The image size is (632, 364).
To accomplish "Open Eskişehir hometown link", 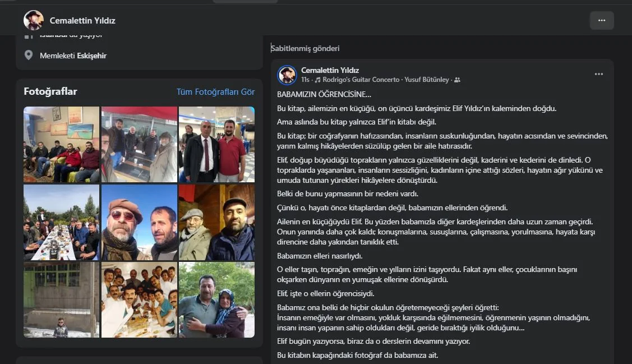I will tap(91, 56).
